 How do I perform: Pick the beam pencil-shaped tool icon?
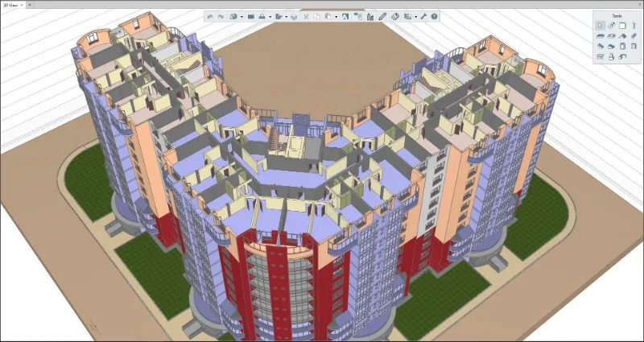(x=634, y=36)
